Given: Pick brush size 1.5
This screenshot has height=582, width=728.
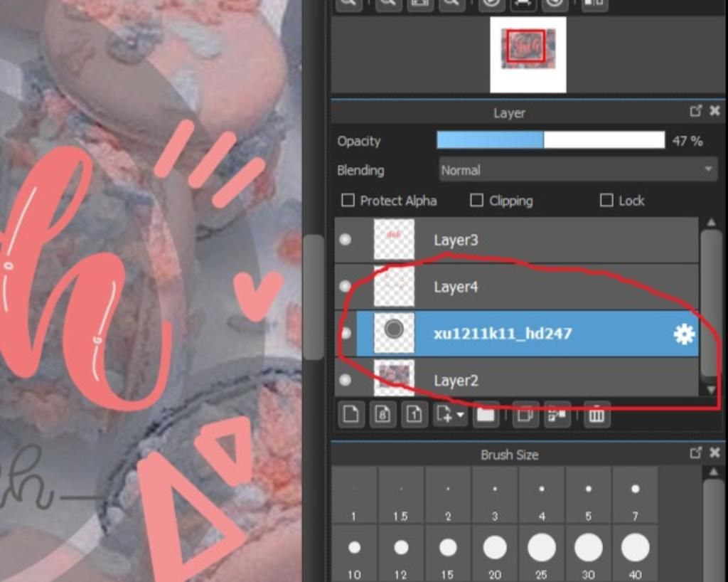Looking at the screenshot, I should [x=401, y=496].
